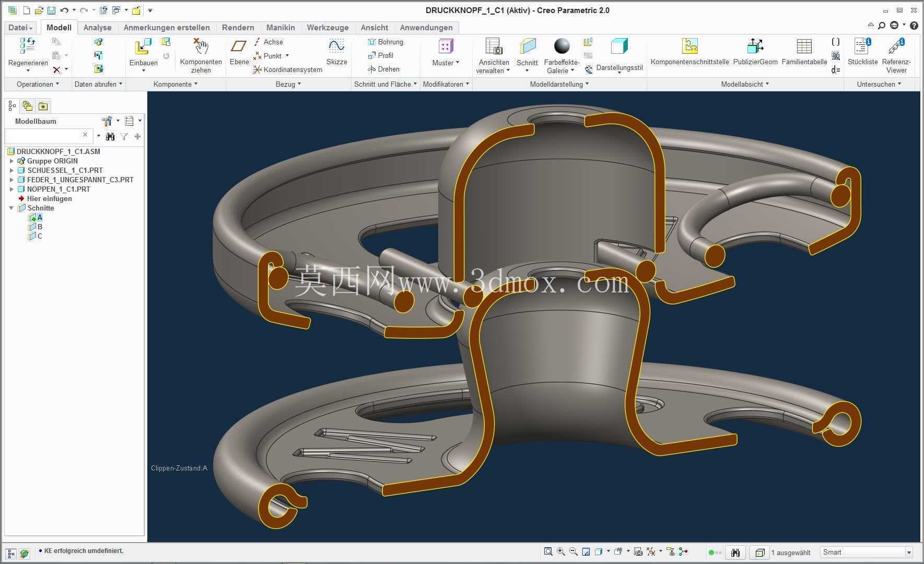Click the Komponentenschnittstelle icon

pyautogui.click(x=689, y=46)
